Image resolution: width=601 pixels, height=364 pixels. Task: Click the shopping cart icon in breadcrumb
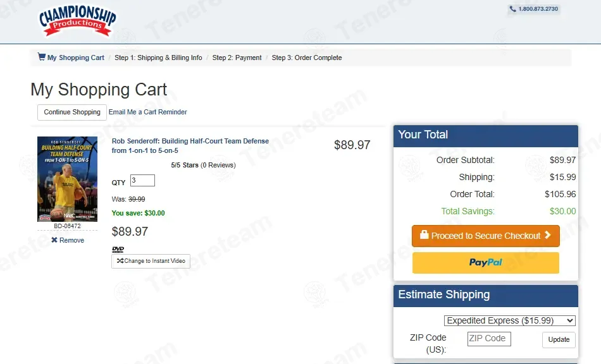coord(41,57)
